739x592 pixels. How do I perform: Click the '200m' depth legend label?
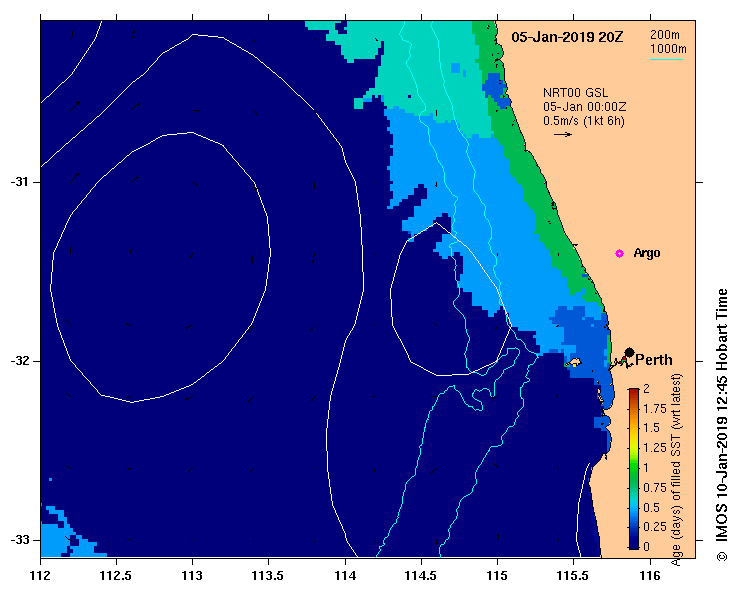[665, 35]
